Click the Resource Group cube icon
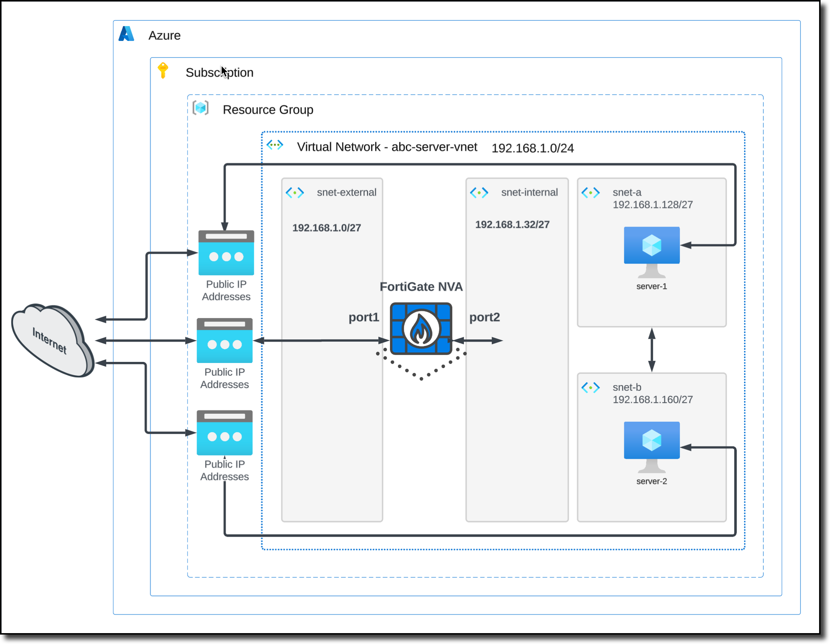This screenshot has width=830, height=644. coord(201,108)
